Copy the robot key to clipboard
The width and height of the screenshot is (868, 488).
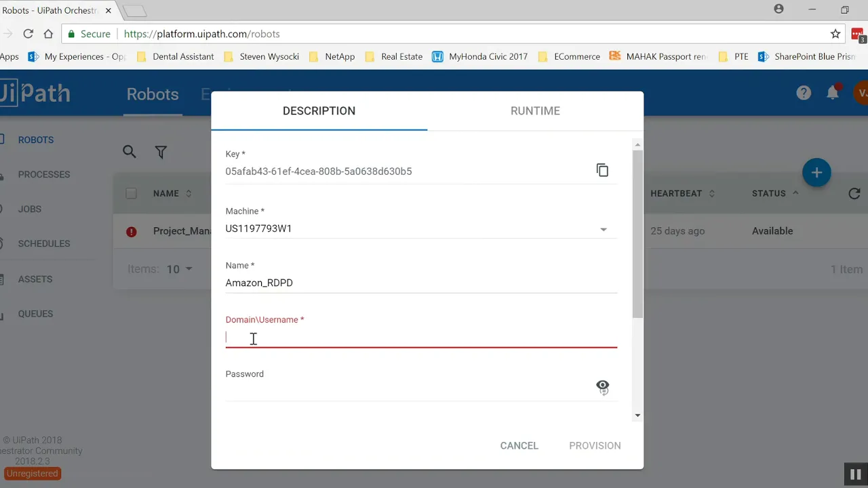coord(602,170)
